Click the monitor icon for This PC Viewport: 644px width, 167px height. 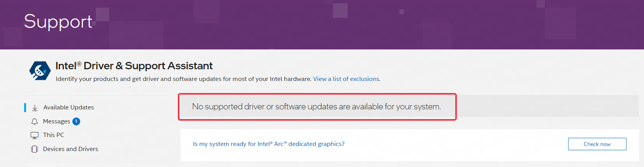(35, 135)
